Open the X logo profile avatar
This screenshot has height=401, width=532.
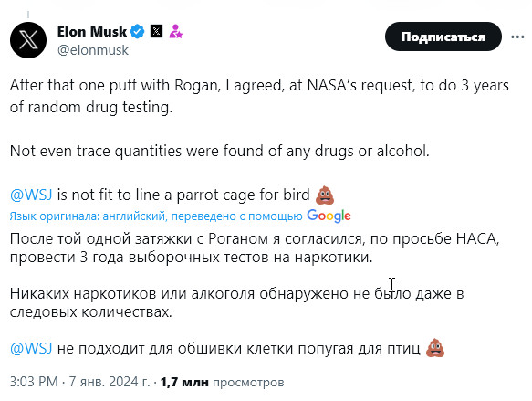tap(28, 40)
